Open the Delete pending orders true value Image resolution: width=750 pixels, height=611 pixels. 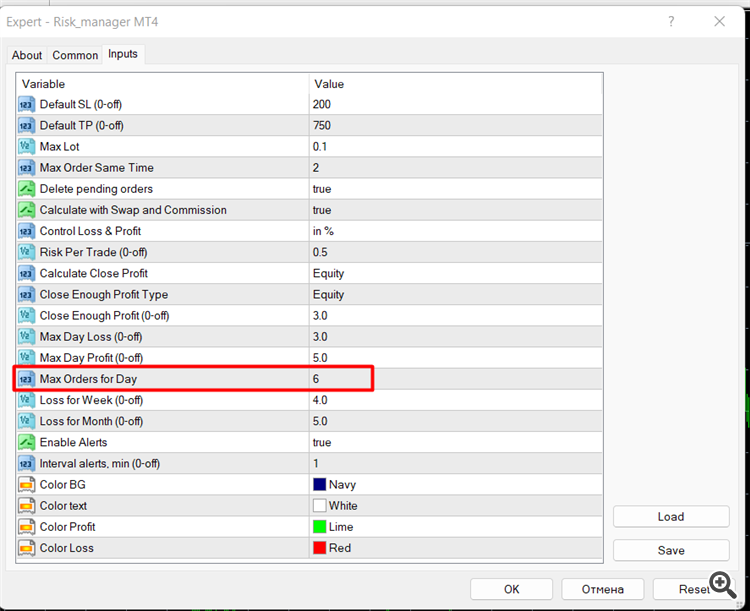(456, 189)
